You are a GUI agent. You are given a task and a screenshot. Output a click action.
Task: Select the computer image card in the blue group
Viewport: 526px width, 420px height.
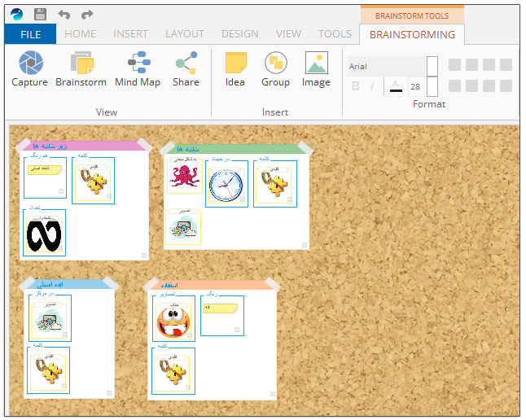49,320
